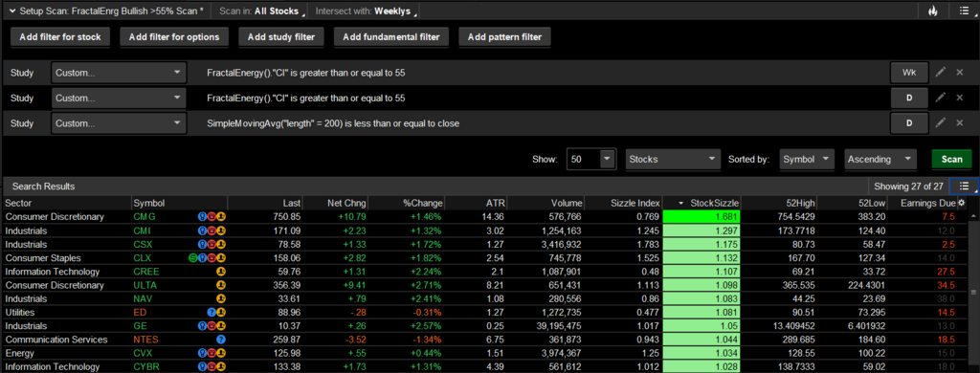
Task: Click the blue icon in ED row
Action: [212, 313]
